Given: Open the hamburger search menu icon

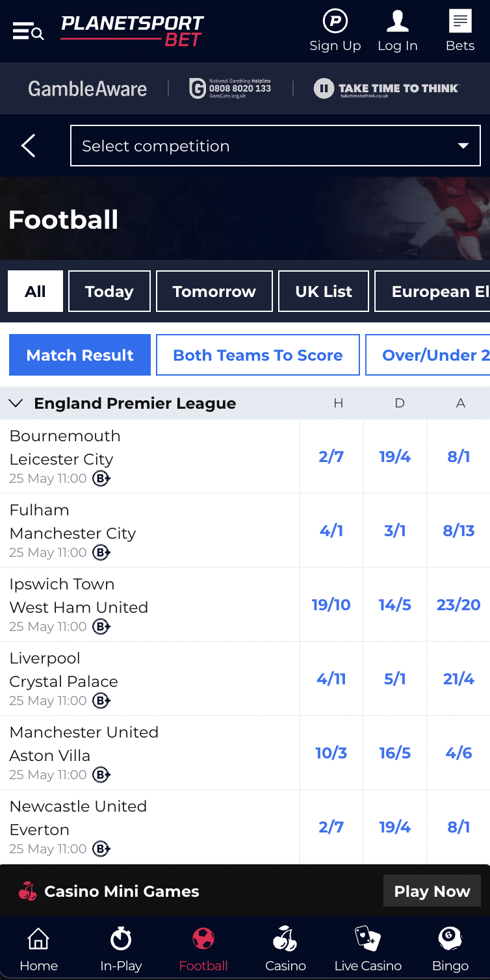Looking at the screenshot, I should [28, 31].
